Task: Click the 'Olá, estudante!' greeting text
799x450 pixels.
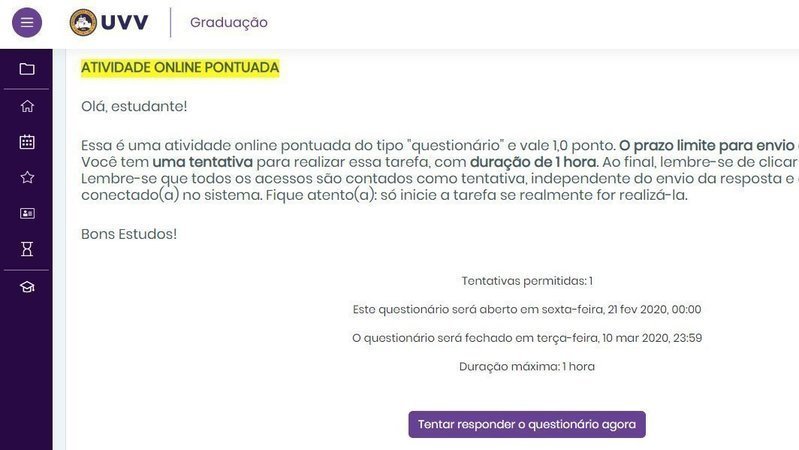Action: tap(134, 106)
